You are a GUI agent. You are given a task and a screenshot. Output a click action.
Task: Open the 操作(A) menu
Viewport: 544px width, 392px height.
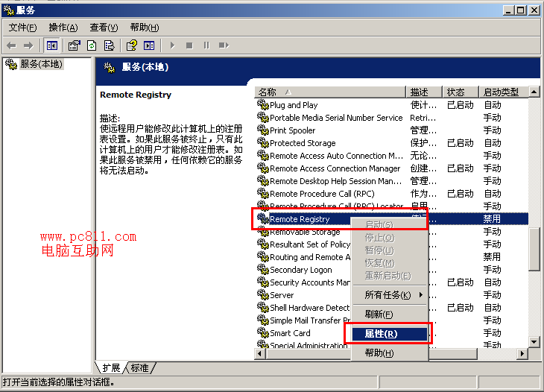(x=63, y=28)
